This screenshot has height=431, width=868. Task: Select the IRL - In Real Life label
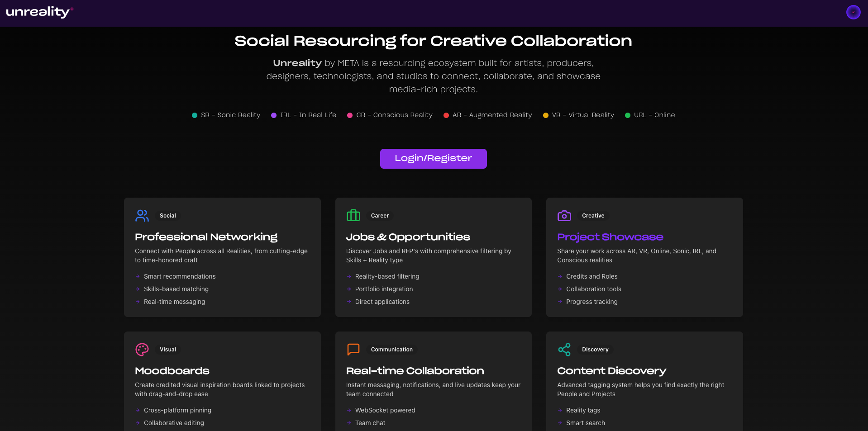coord(308,115)
